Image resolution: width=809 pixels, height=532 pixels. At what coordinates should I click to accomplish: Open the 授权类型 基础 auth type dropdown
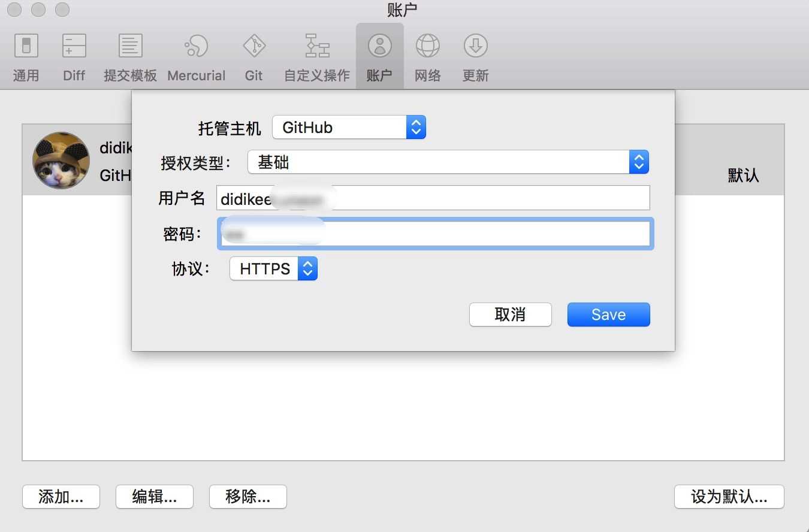(448, 162)
